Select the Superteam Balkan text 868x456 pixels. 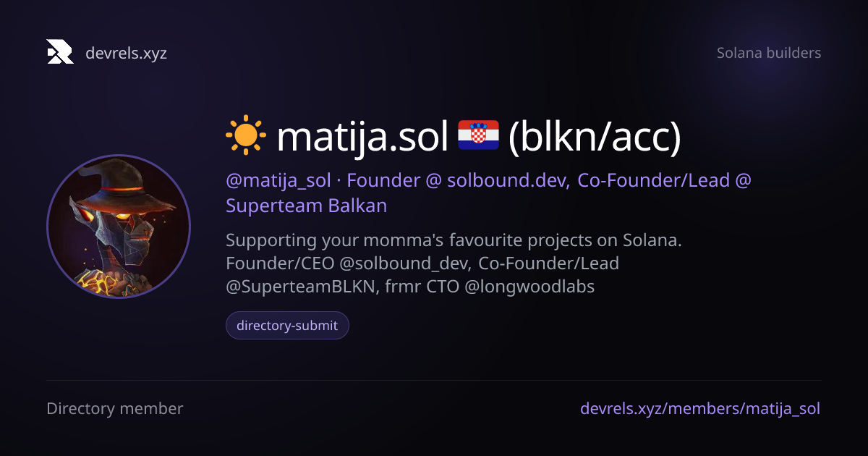click(307, 206)
